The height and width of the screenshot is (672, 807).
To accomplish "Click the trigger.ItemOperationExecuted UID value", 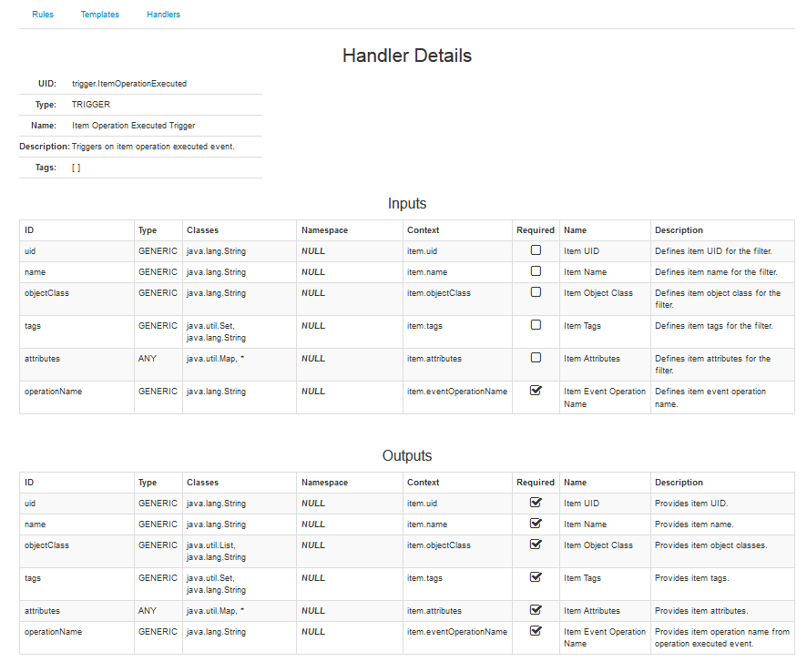I will tap(129, 84).
